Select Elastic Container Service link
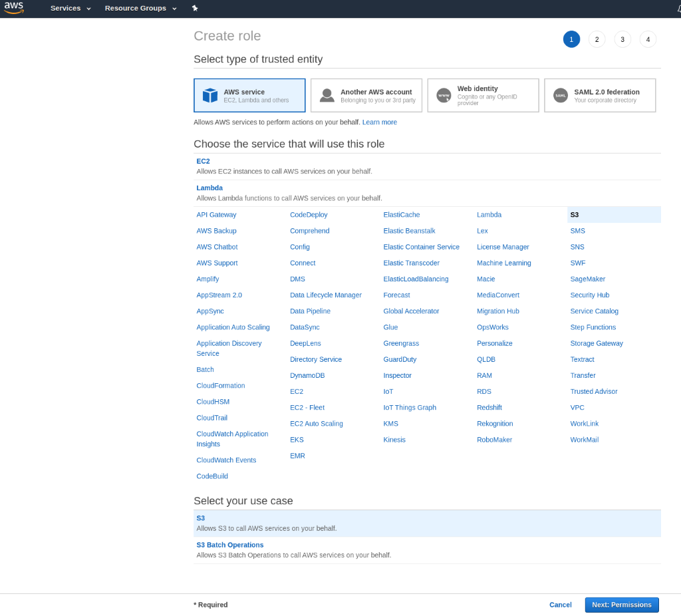The image size is (681, 616). (421, 247)
